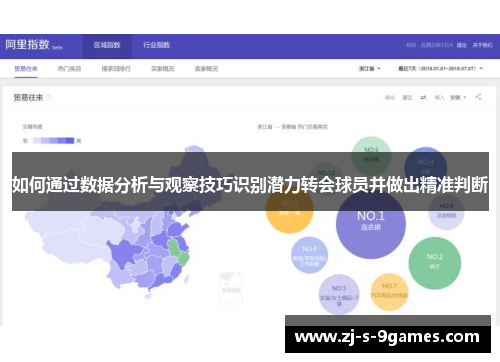Open the 行业指数 tab
This screenshot has height=362, width=500.
[x=157, y=45]
